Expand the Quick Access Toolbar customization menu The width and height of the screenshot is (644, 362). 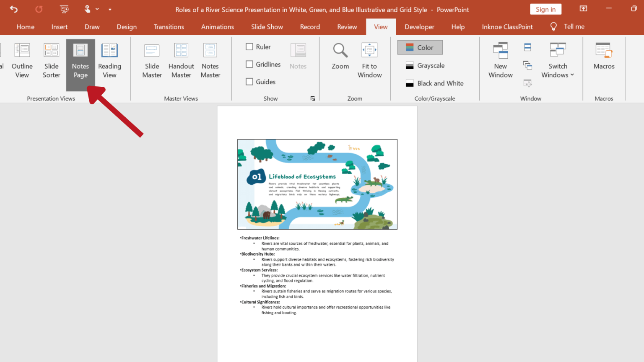tap(110, 9)
